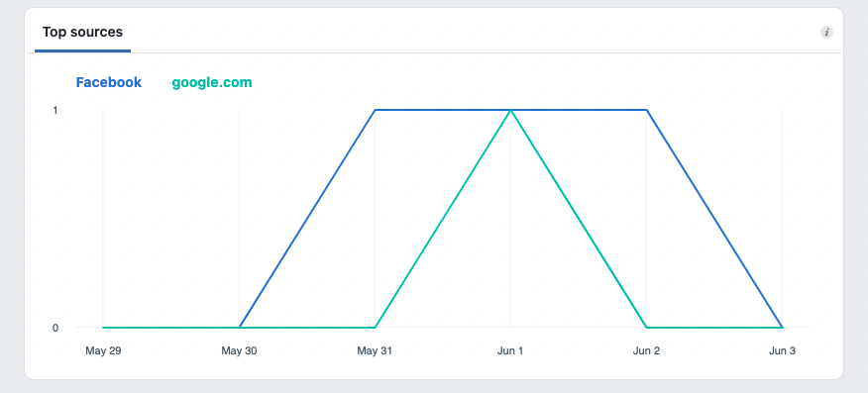Click Facebook line point at Jun 2
The width and height of the screenshot is (868, 393).
pos(647,110)
